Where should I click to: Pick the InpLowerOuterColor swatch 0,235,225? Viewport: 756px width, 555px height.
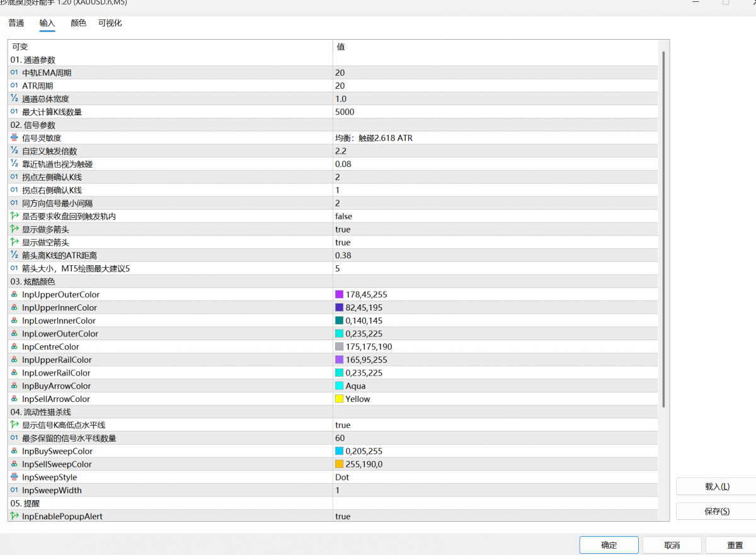tap(340, 334)
